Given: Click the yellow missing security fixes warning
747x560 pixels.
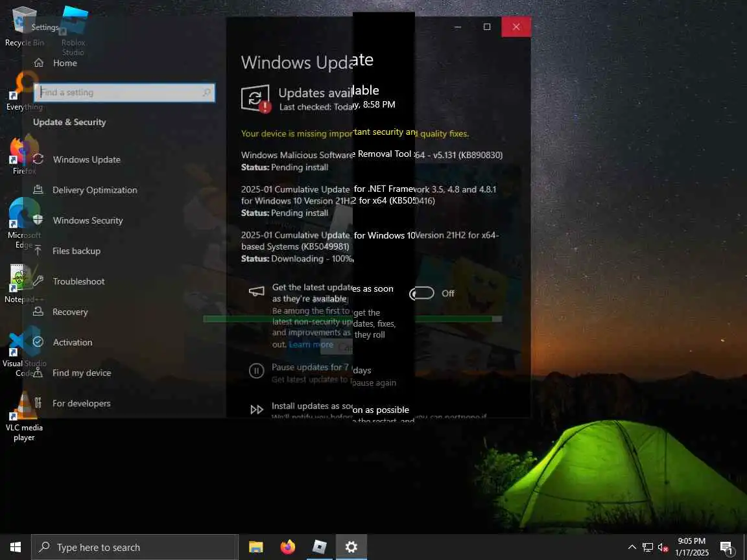Looking at the screenshot, I should point(355,134).
